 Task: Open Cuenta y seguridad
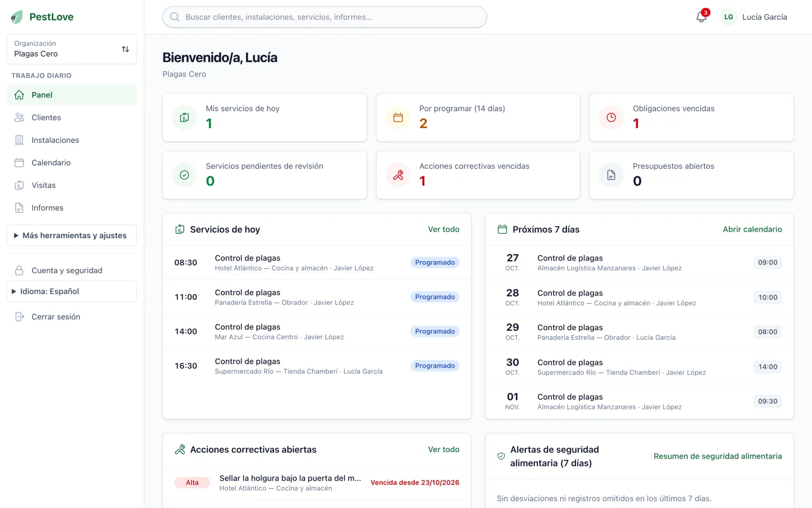[x=72, y=270]
